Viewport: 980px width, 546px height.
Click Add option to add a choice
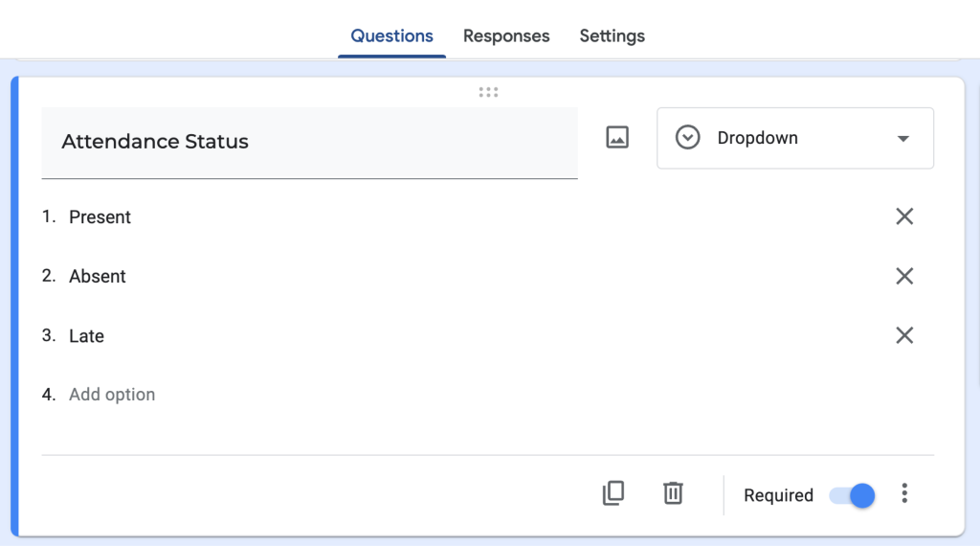pos(112,395)
